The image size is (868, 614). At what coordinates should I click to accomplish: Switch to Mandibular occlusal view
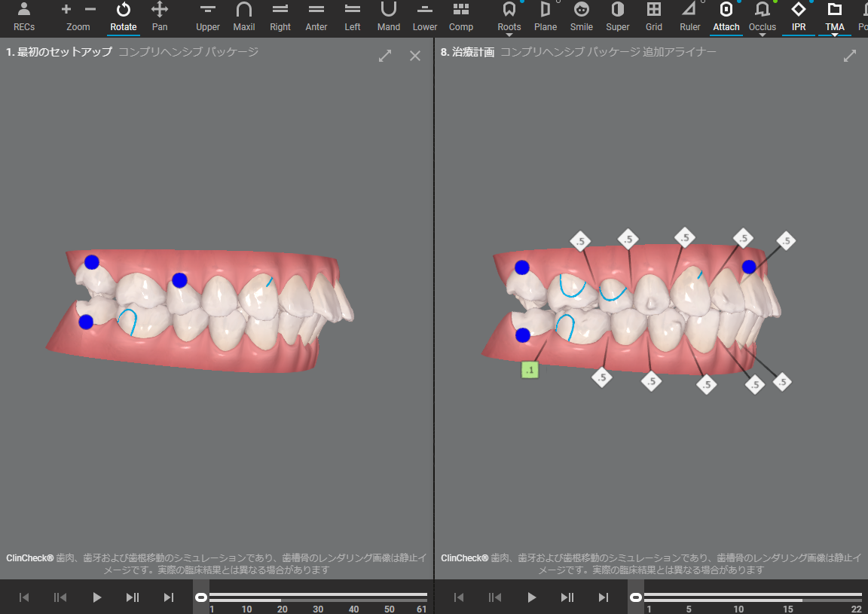click(389, 17)
